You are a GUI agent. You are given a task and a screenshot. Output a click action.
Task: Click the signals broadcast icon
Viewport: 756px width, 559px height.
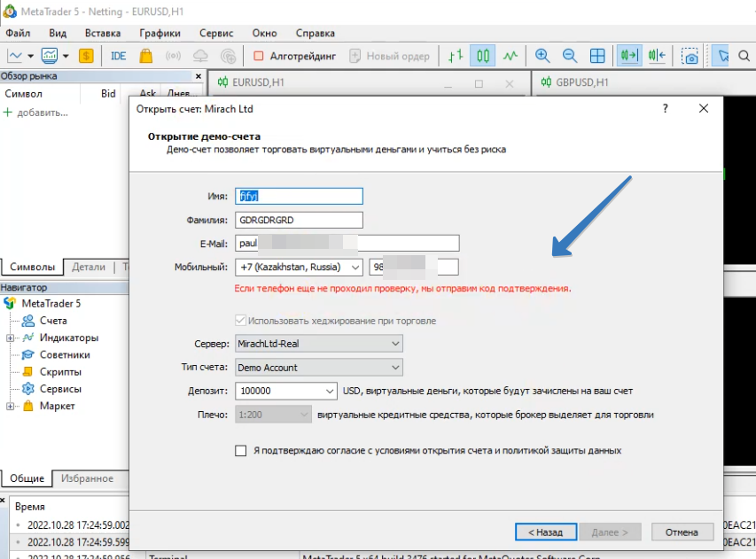click(x=173, y=56)
